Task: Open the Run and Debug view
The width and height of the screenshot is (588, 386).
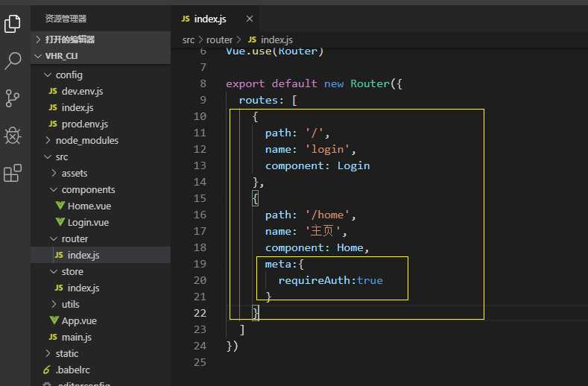Action: (x=13, y=136)
